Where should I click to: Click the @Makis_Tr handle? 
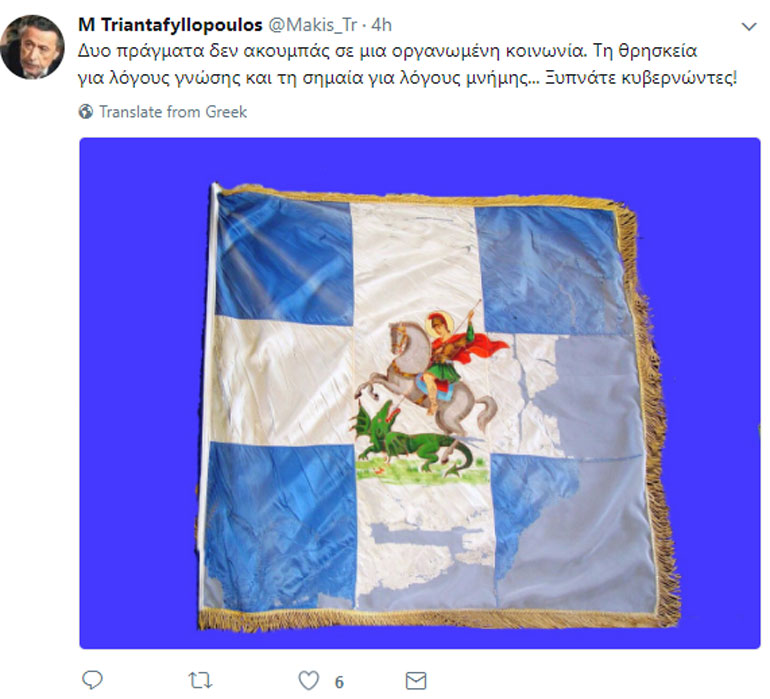pos(312,25)
